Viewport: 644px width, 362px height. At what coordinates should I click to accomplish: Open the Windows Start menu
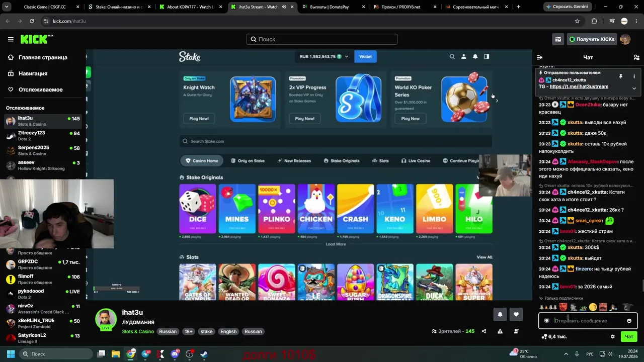(x=11, y=354)
